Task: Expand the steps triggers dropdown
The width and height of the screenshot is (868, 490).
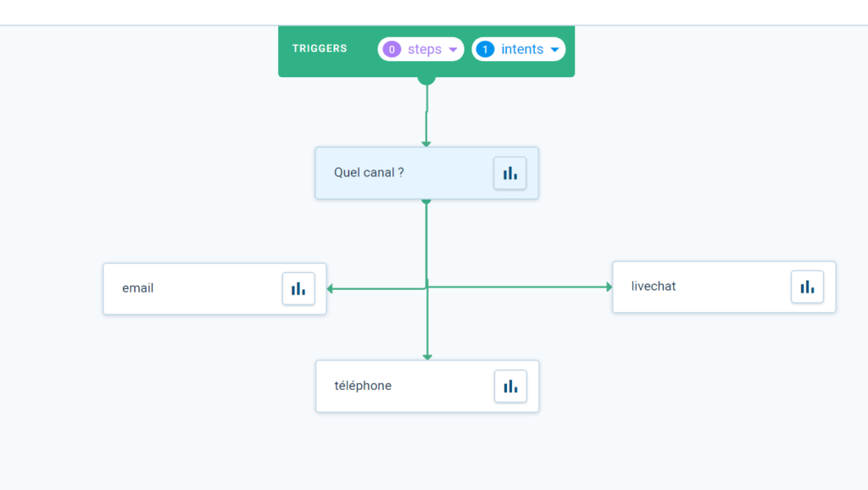Action: click(420, 49)
